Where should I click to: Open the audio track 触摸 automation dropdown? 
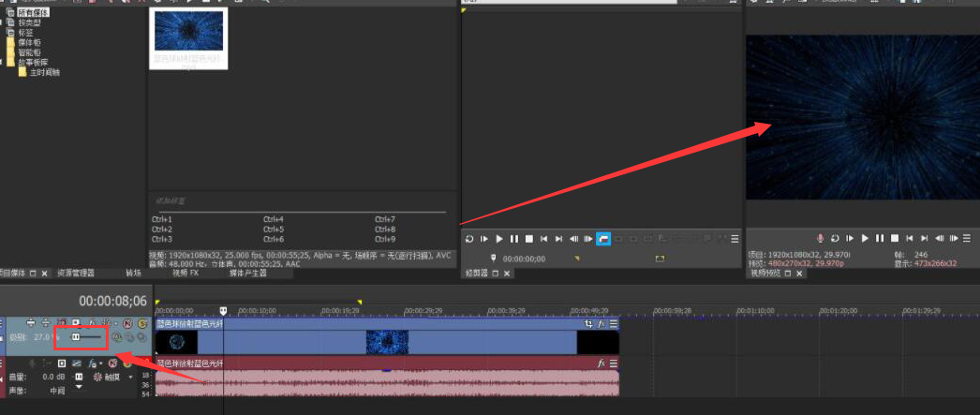coord(130,377)
